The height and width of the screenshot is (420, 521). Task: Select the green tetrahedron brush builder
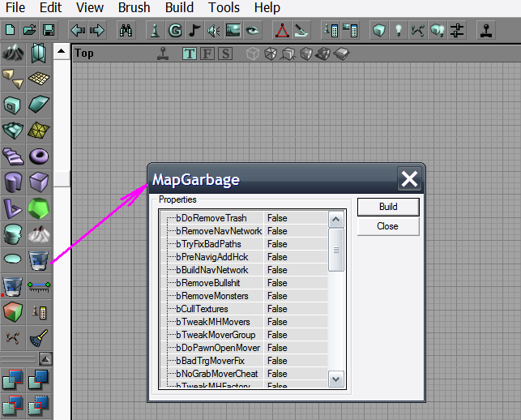[x=38, y=208]
